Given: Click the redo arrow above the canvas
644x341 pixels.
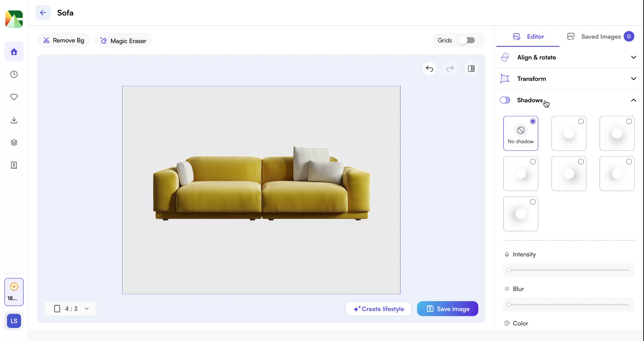Looking at the screenshot, I should coord(450,69).
